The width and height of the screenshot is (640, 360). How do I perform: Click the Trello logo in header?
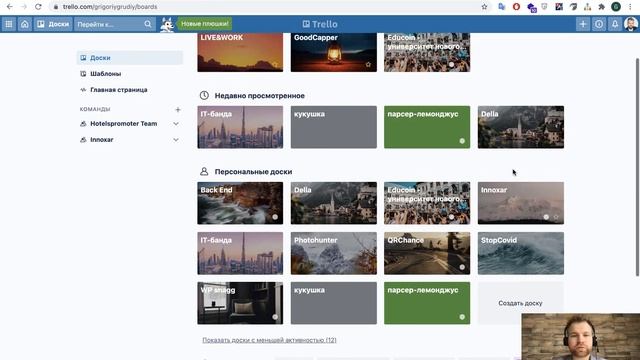(320, 24)
